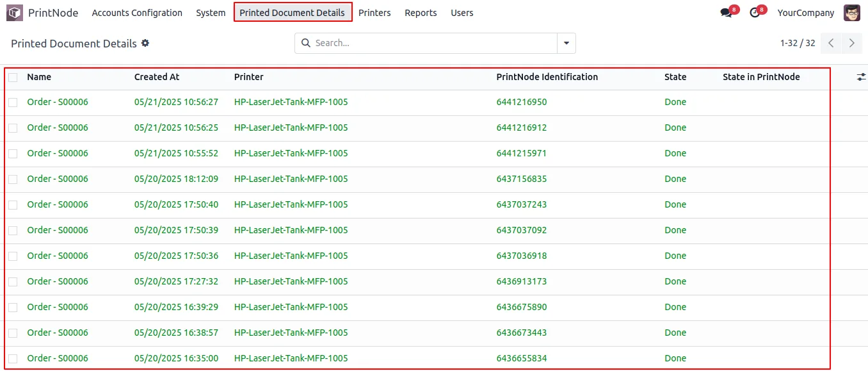Check the row created at 16:39:29
Screen dimensions: 868x371
pos(13,308)
